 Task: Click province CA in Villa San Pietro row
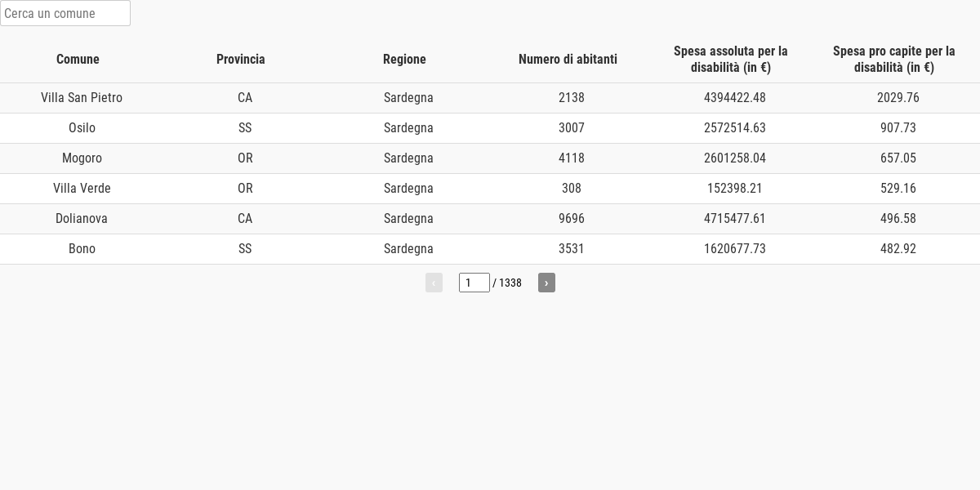(245, 98)
